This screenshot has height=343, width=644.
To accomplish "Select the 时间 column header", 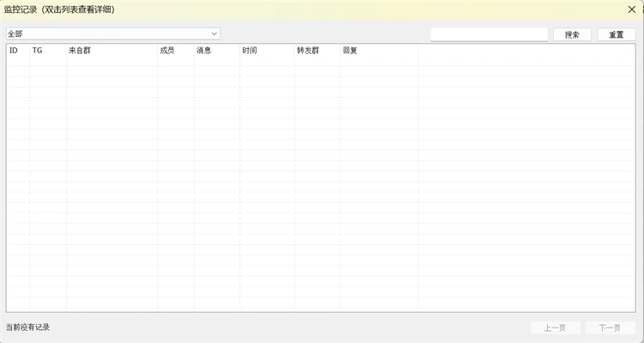I will pyautogui.click(x=267, y=51).
